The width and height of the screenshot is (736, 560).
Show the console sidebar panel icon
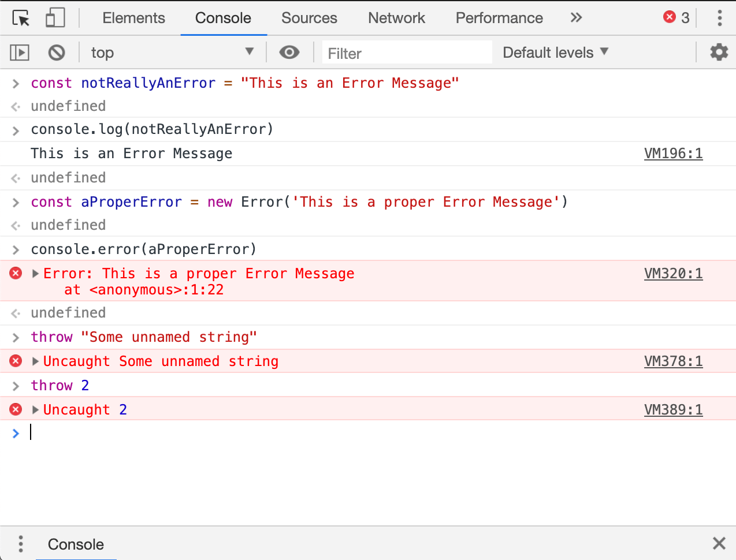point(19,53)
